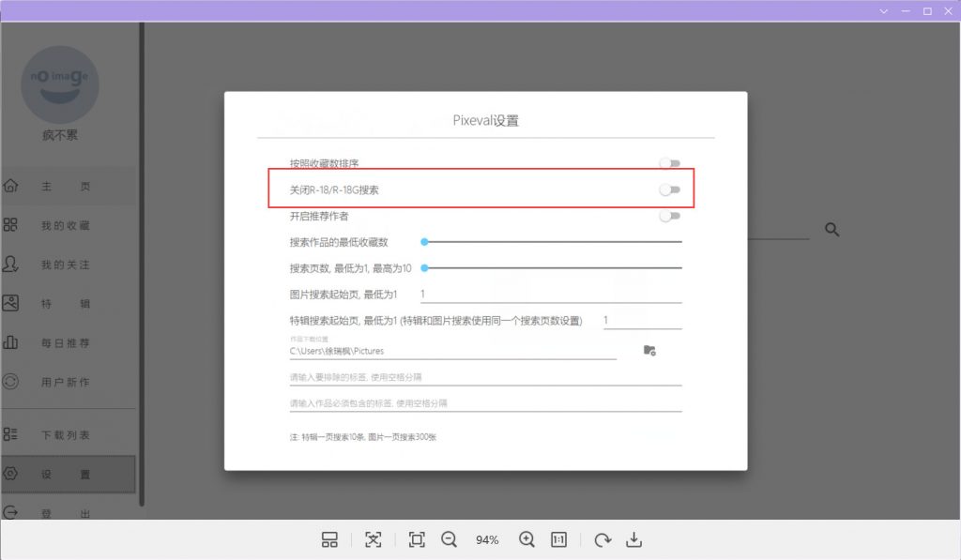Open 我的关注 menu item
The width and height of the screenshot is (961, 560).
click(66, 265)
